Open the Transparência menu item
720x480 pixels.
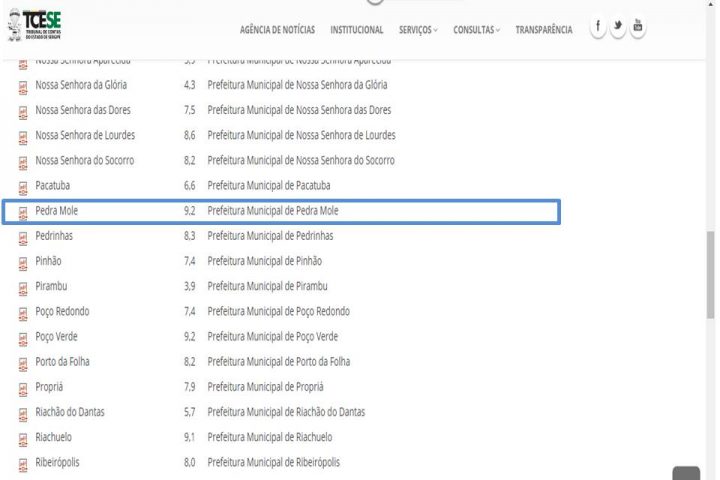(544, 30)
